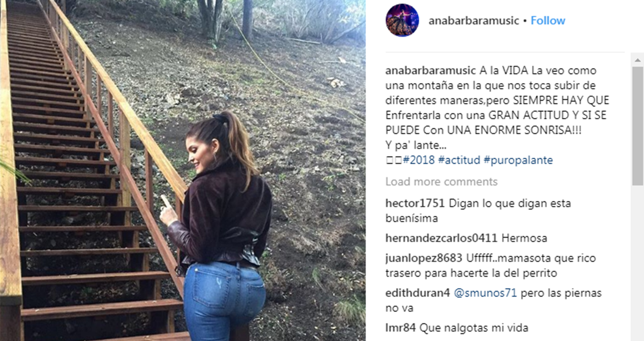Open the #puropalante hashtag
644x341 pixels.
coord(518,160)
